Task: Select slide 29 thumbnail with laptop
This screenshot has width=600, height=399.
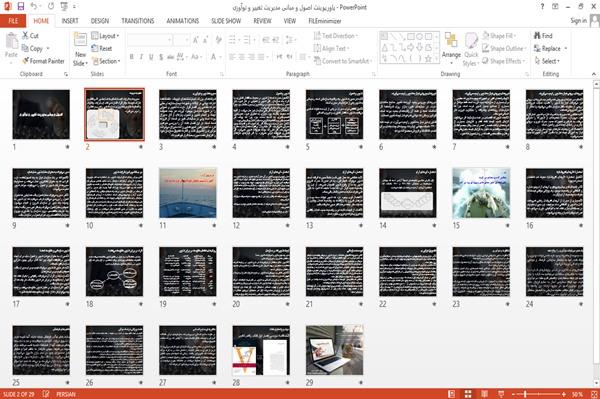Action: [334, 350]
